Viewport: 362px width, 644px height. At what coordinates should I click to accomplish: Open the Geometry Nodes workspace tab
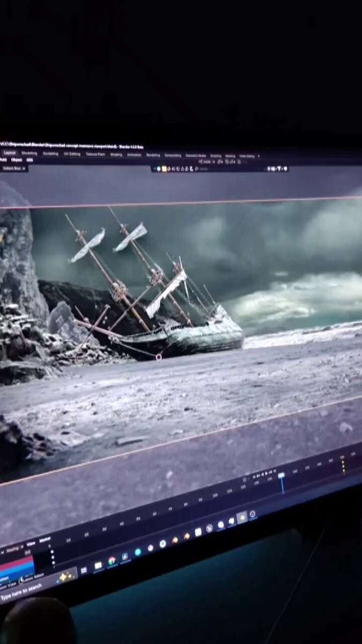196,156
